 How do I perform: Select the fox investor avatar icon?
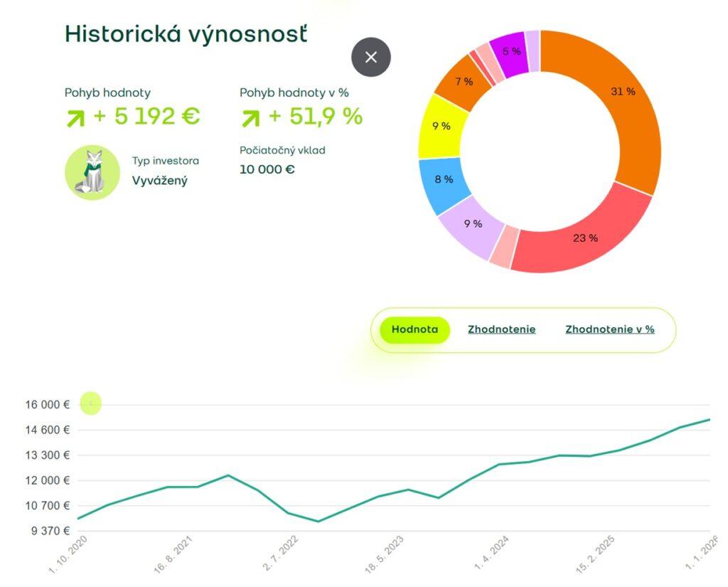click(x=92, y=171)
